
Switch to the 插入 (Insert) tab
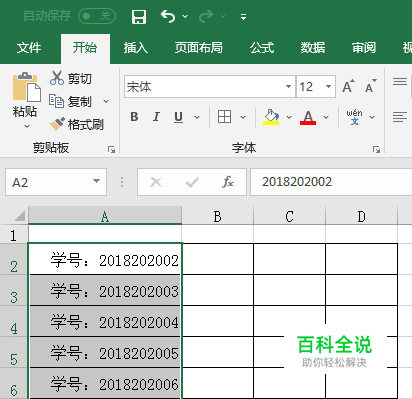[x=136, y=48]
